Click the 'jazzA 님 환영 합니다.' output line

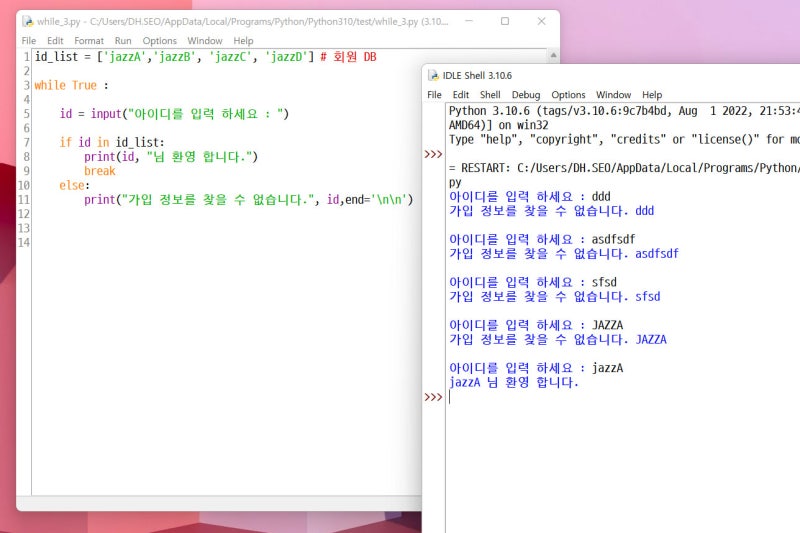(x=514, y=382)
